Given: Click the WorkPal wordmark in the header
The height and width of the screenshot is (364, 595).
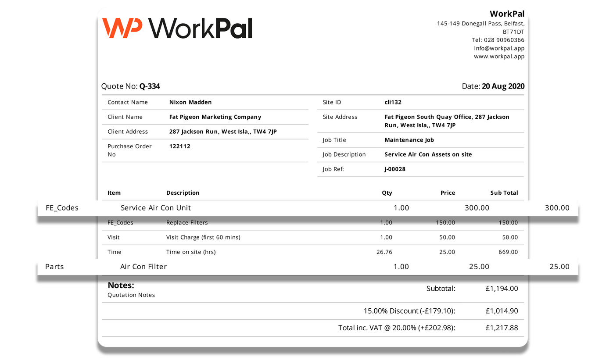Looking at the screenshot, I should click(x=200, y=28).
